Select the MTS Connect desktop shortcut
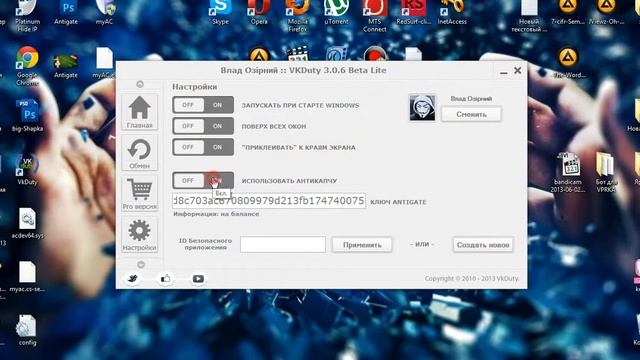 click(375, 16)
